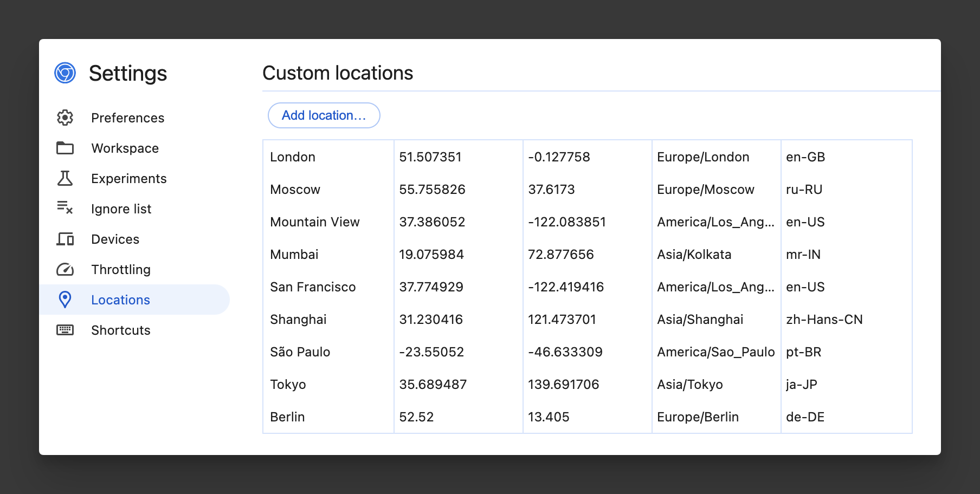This screenshot has height=494, width=980.
Task: Click the Throttling gauge icon
Action: [x=65, y=269]
